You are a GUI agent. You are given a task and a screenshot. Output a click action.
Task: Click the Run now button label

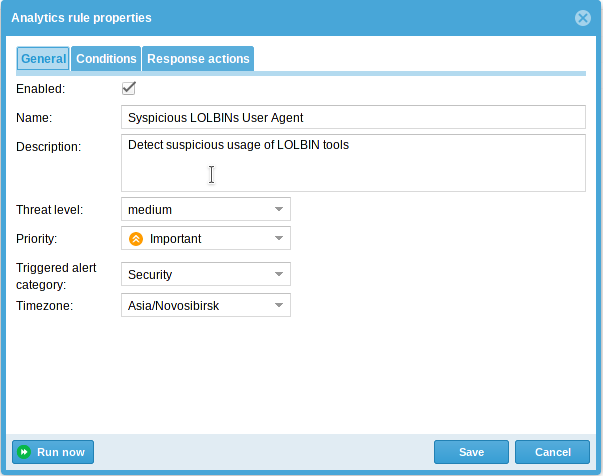61,452
